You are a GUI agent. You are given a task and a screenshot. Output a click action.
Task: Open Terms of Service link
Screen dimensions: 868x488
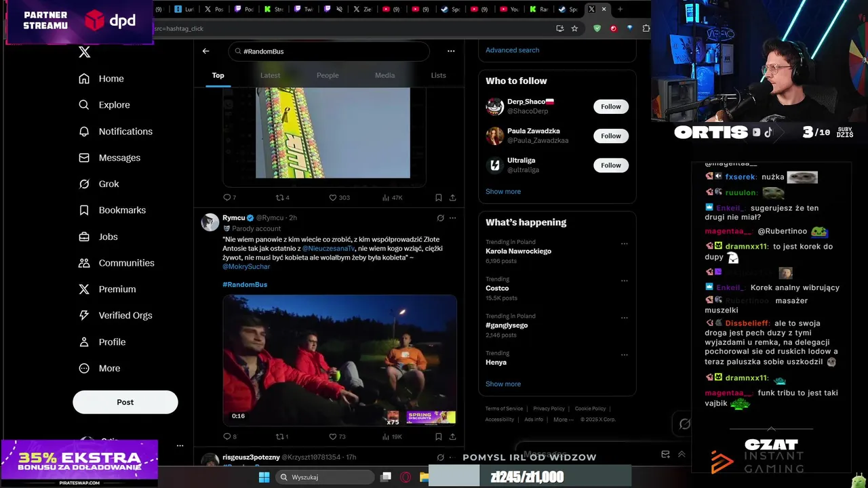tap(504, 409)
